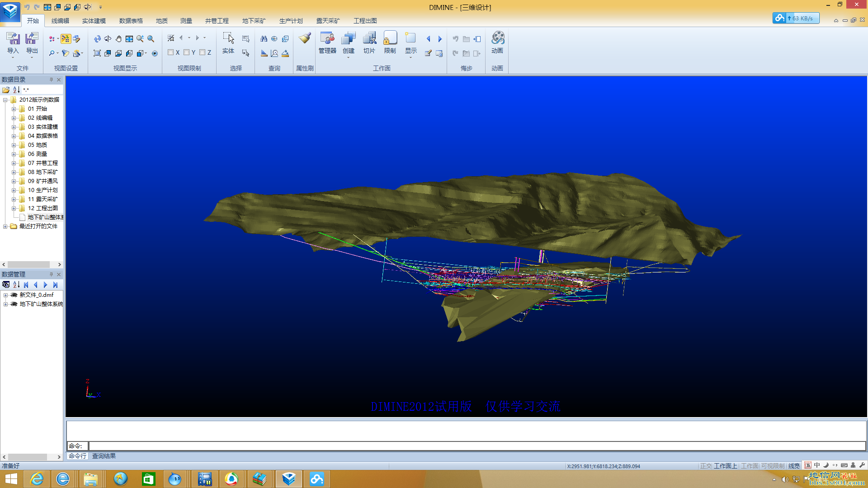Collapse the 2012版示例数据 root node
The image size is (868, 488).
click(x=5, y=100)
